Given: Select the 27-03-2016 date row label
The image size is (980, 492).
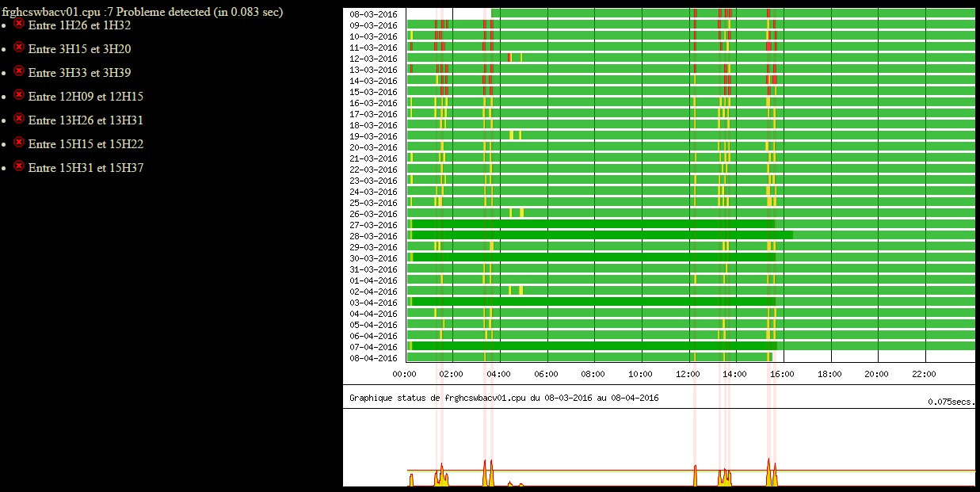Looking at the screenshot, I should point(374,225).
